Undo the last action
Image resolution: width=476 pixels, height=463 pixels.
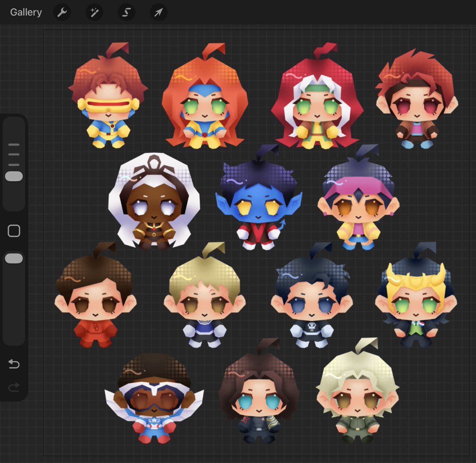(14, 364)
